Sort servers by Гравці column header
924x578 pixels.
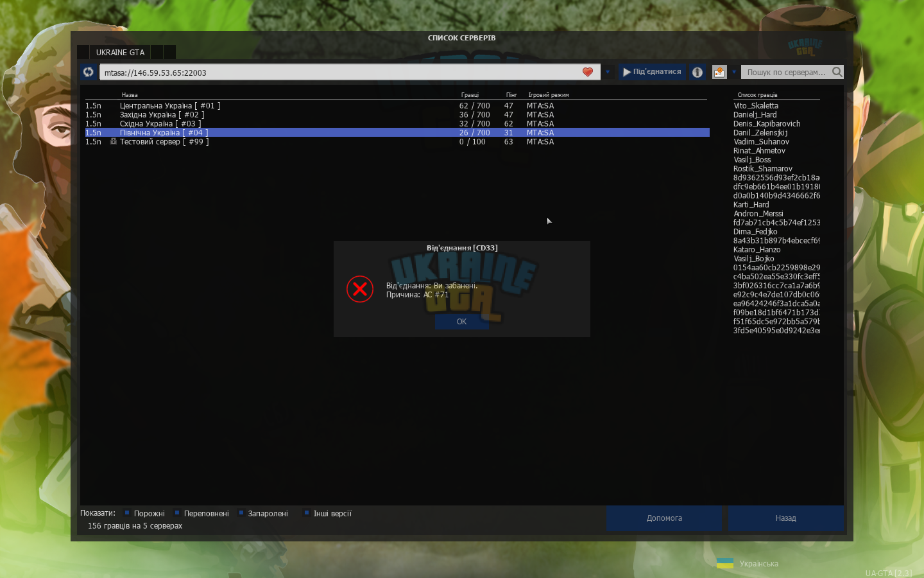470,95
